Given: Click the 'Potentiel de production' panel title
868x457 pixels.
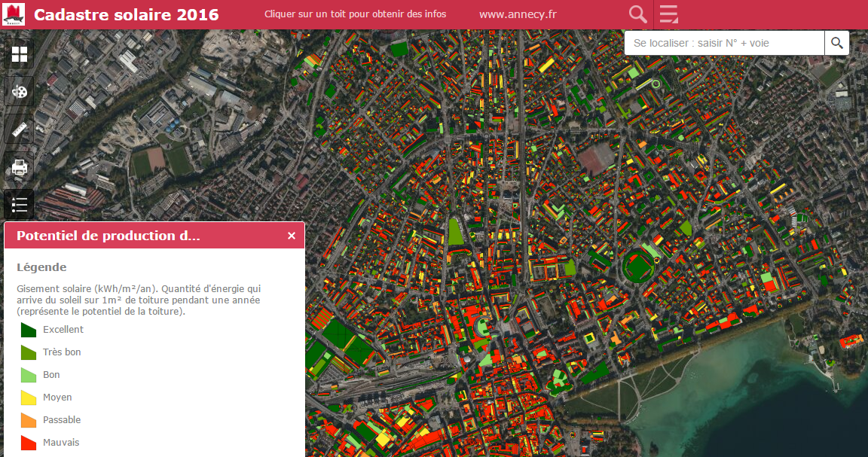Looking at the screenshot, I should click(108, 236).
